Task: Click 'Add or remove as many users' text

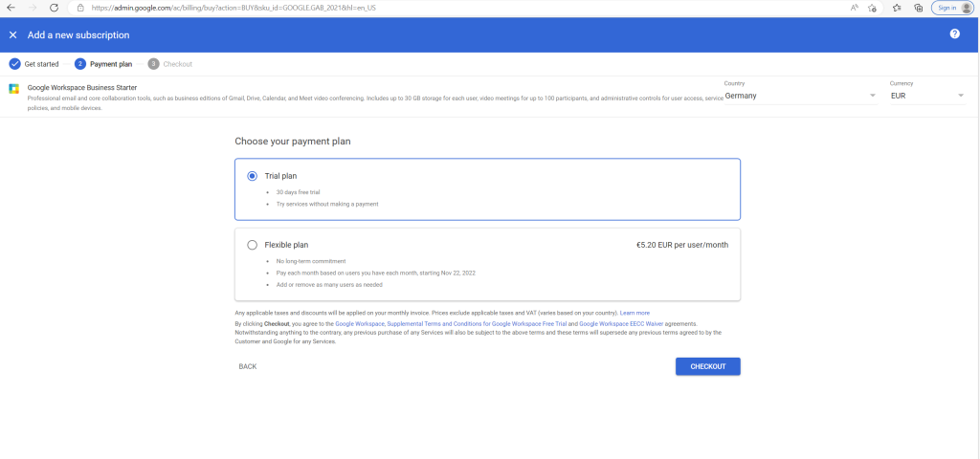Action: 329,285
